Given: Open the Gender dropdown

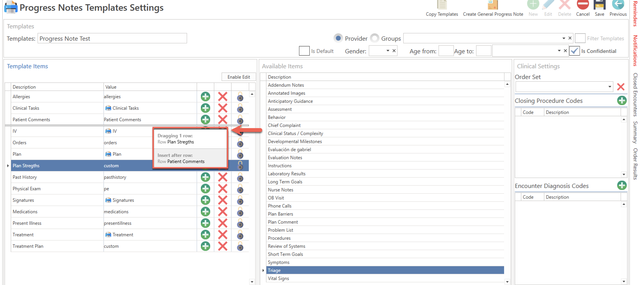Looking at the screenshot, I should pos(388,51).
